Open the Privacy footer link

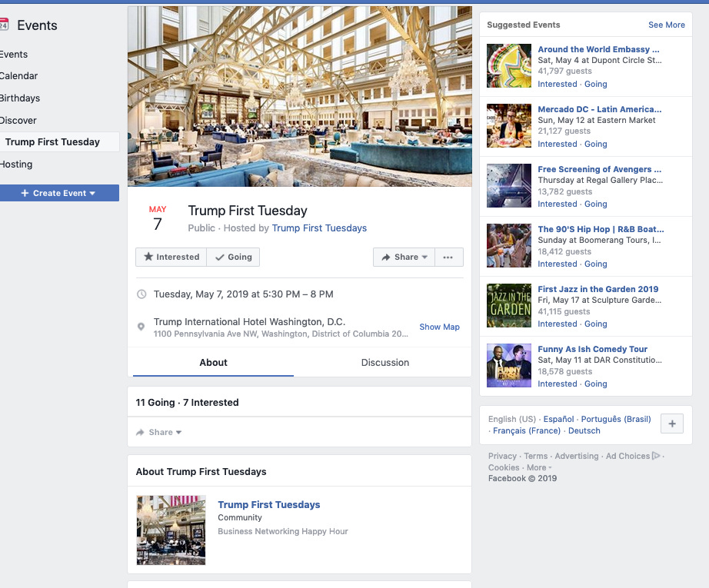pos(502,456)
